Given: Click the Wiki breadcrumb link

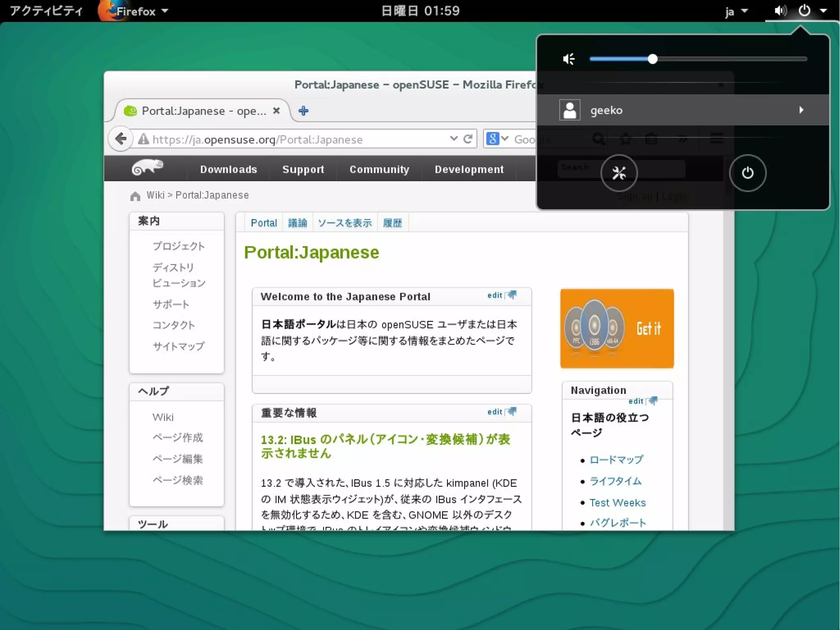Looking at the screenshot, I should point(155,195).
